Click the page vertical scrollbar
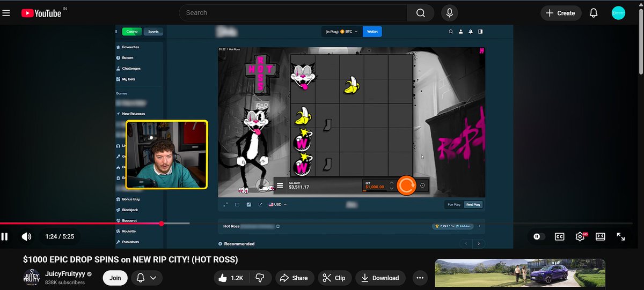The width and height of the screenshot is (644, 290). (640, 43)
